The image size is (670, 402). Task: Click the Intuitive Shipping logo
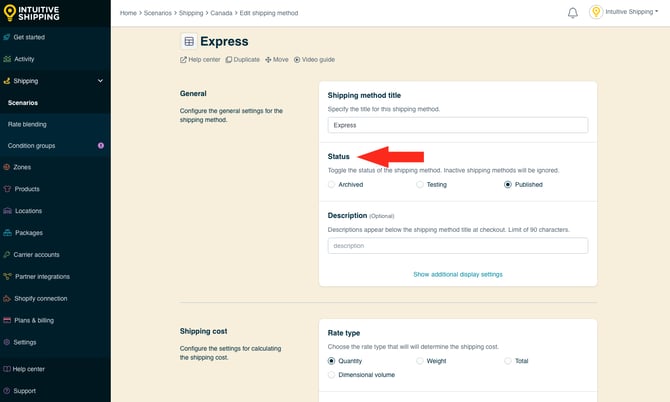click(31, 13)
